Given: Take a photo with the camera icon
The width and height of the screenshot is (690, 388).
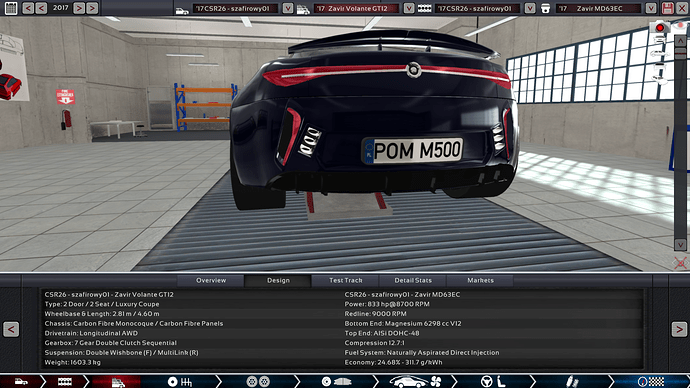Looking at the screenshot, I should coord(660,27).
